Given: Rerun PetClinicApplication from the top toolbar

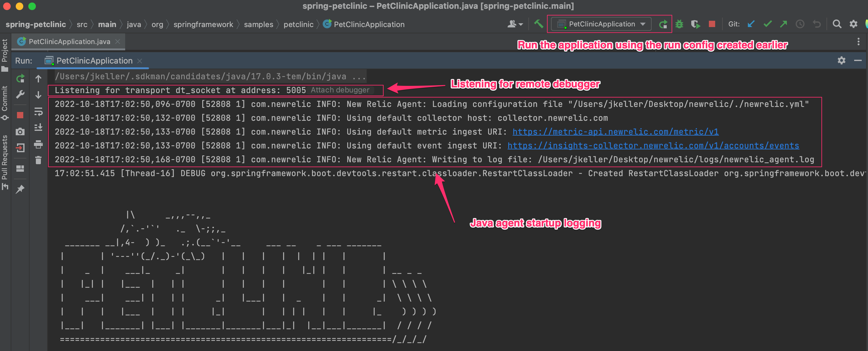Looking at the screenshot, I should pyautogui.click(x=663, y=24).
